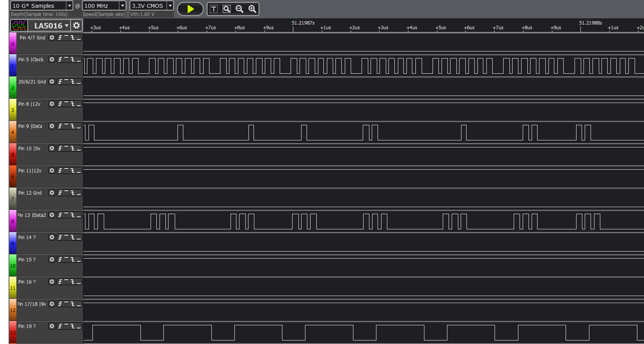Select the Pin 8 |12v channel label
The width and height of the screenshot is (644, 344).
29,104
